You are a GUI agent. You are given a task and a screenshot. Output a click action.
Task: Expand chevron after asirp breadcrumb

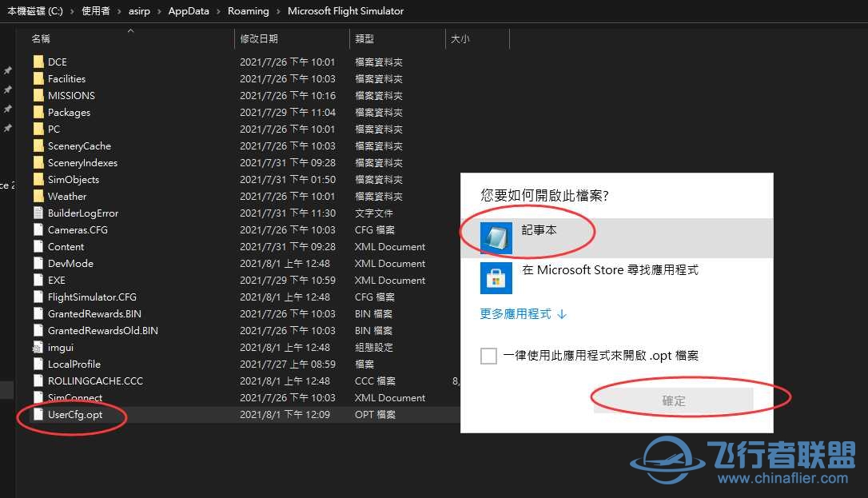(x=159, y=11)
